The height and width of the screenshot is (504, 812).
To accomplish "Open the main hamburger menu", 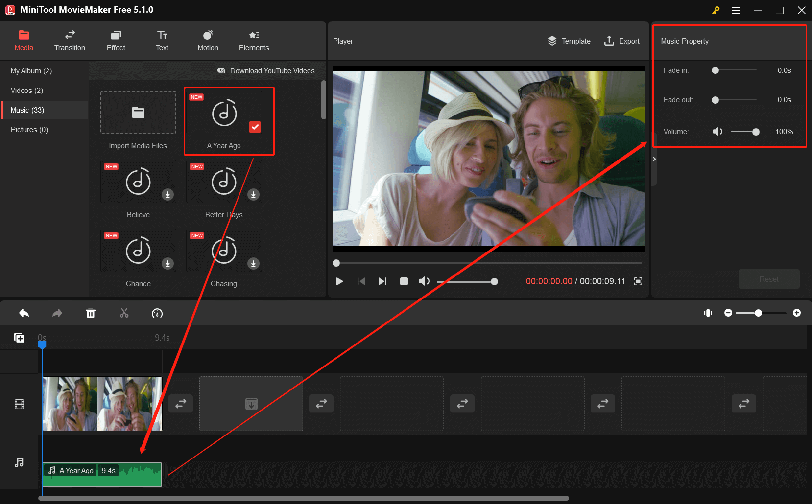I will tap(736, 10).
